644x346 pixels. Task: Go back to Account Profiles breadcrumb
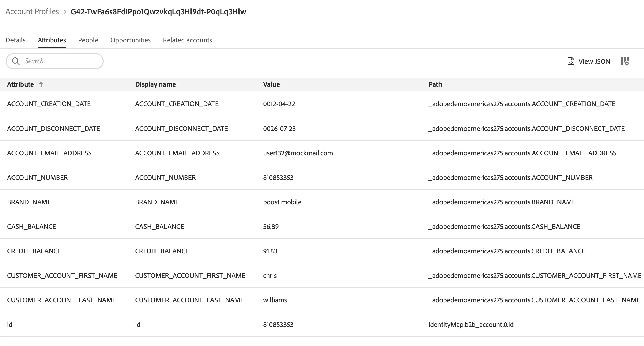tap(32, 11)
